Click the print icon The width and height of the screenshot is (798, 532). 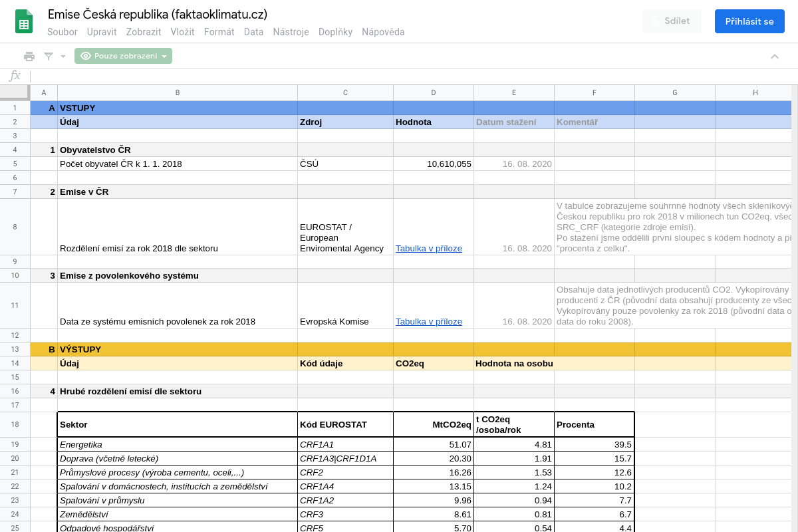pyautogui.click(x=29, y=57)
